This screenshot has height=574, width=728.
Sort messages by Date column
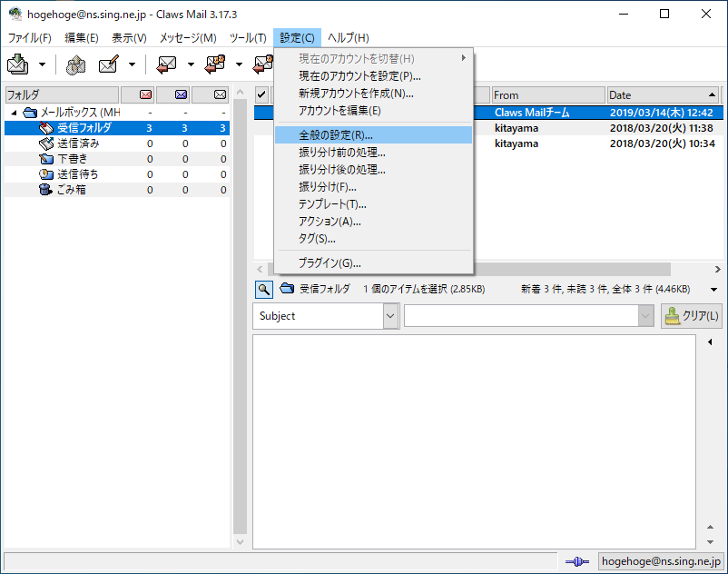(x=663, y=94)
